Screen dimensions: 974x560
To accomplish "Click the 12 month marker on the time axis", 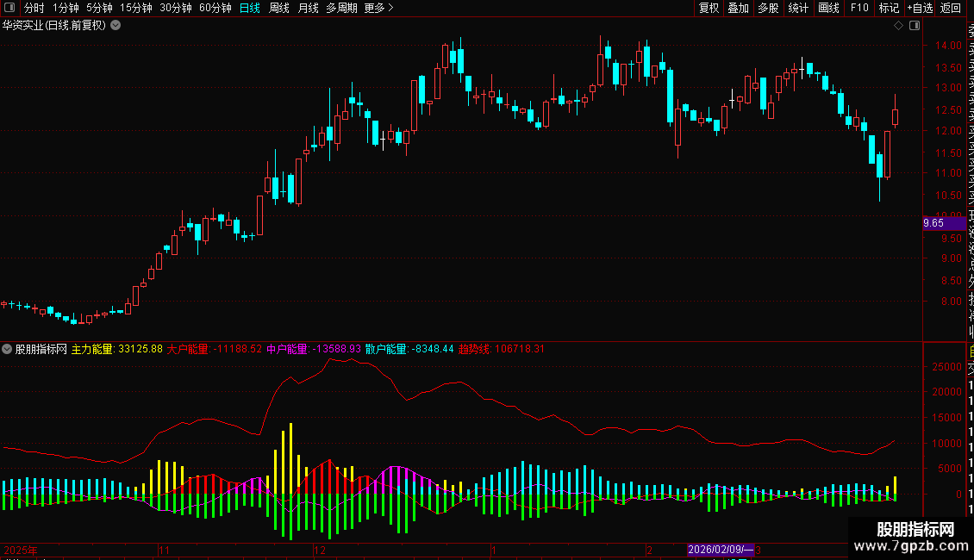I will 319,550.
